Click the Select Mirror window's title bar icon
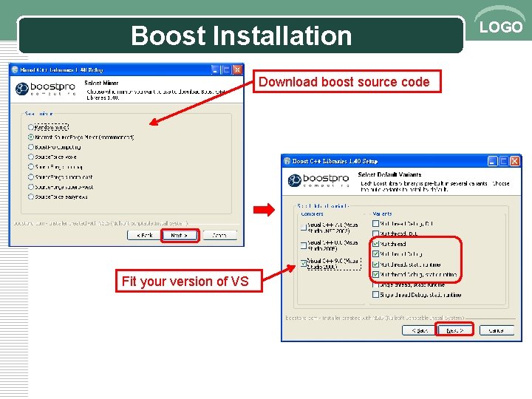 click(x=15, y=70)
